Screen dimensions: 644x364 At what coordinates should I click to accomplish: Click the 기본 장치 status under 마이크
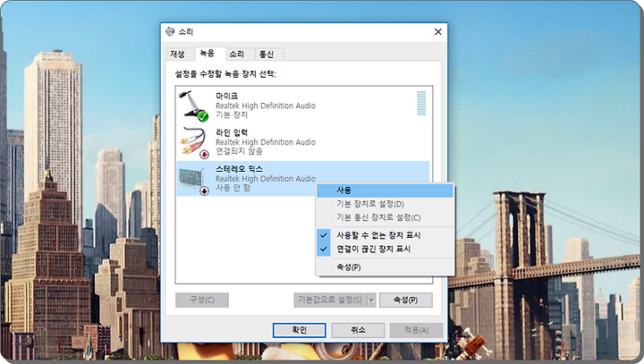point(232,115)
